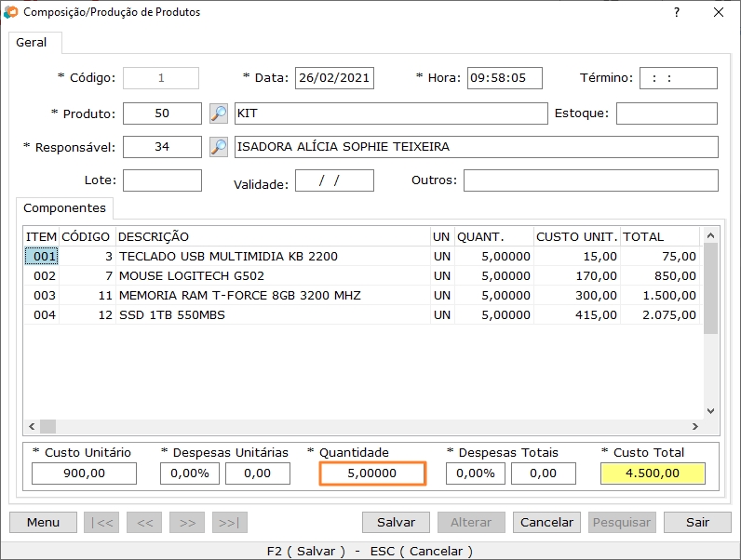741x560 pixels.
Task: Open the Menu button
Action: [43, 522]
